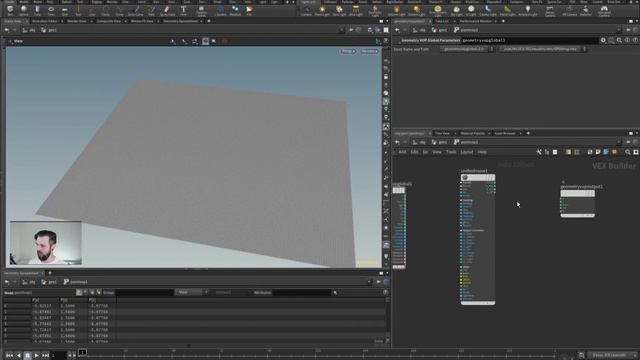Open the viewport No cam dropdown
This screenshot has width=640, height=360.
coord(369,51)
